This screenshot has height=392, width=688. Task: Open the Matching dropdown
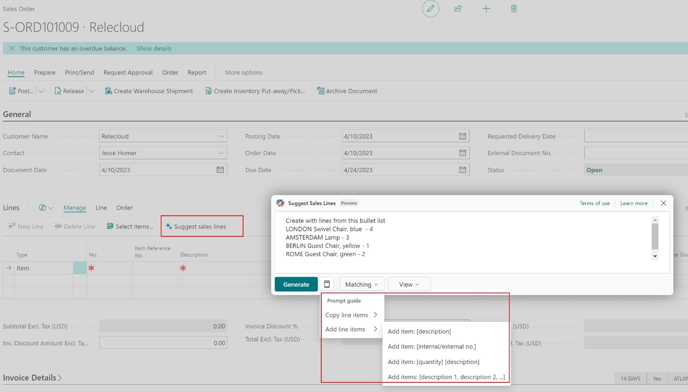coord(362,284)
